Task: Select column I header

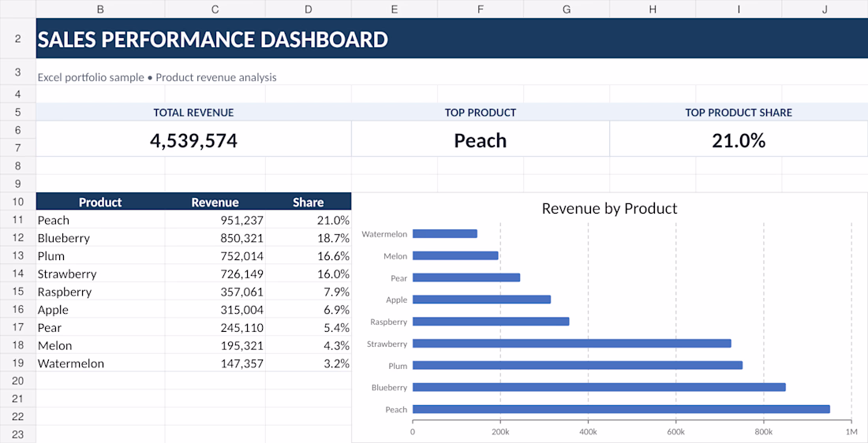Action: pyautogui.click(x=739, y=9)
